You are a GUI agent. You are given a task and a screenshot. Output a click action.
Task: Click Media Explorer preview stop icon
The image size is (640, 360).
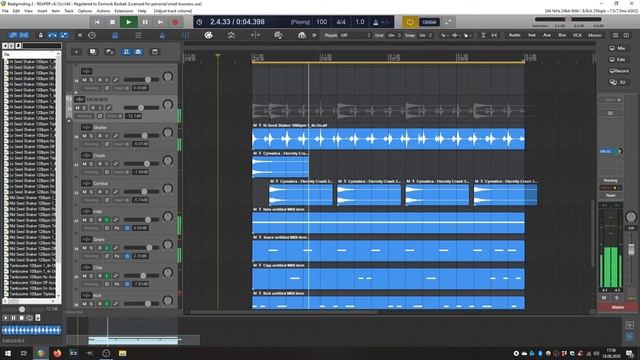(x=21, y=318)
